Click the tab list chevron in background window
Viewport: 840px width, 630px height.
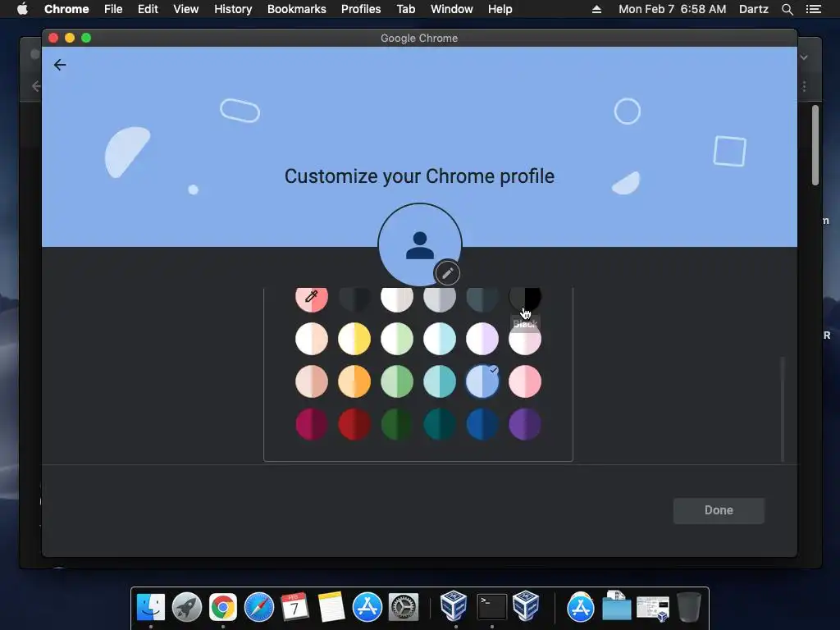[804, 57]
